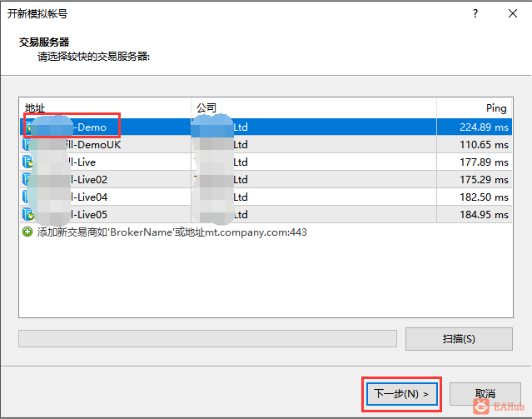Close the 开新模拟帐号 dialog window
Viewport: 532px width, 419px height.
tap(510, 14)
